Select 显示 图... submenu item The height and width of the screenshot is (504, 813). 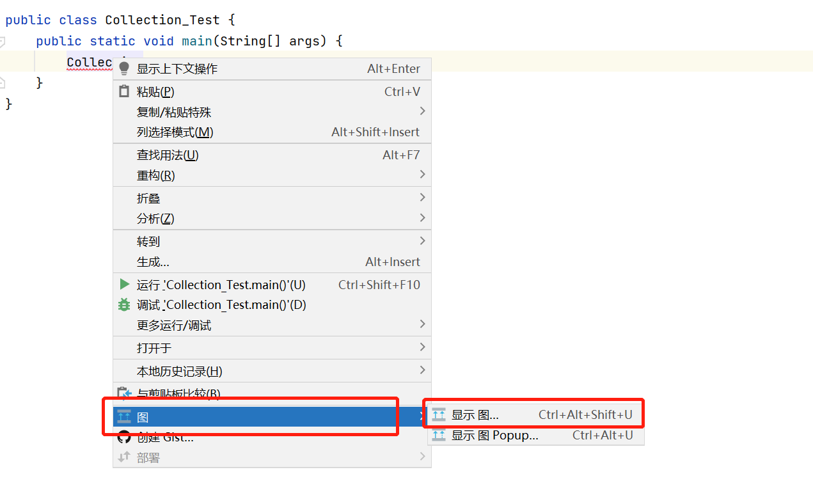(536, 415)
